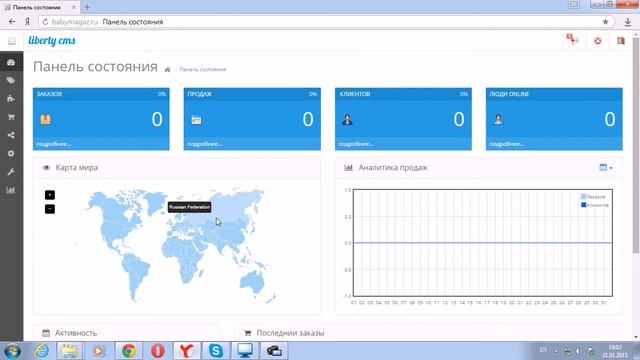Click the Клиентов legend entry in chart

click(595, 205)
